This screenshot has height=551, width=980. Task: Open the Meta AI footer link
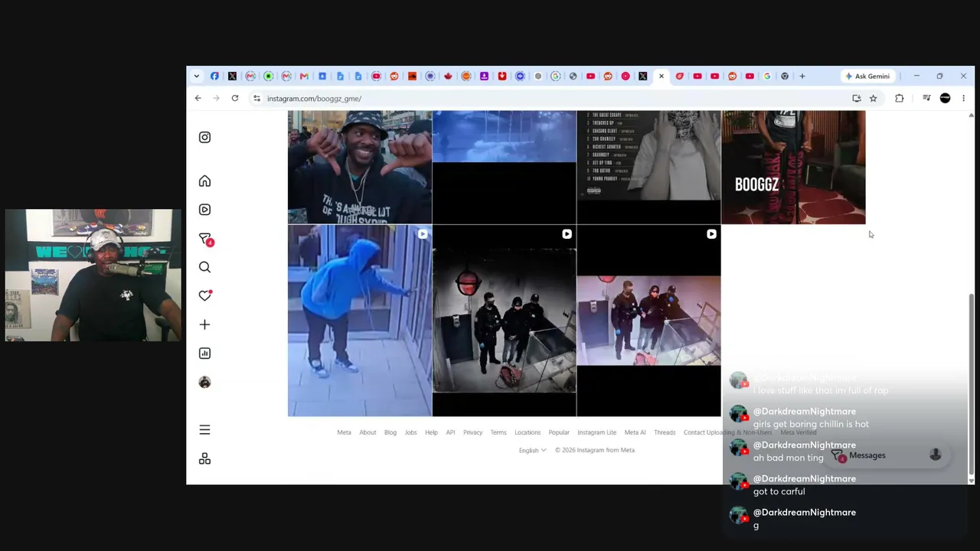point(635,432)
